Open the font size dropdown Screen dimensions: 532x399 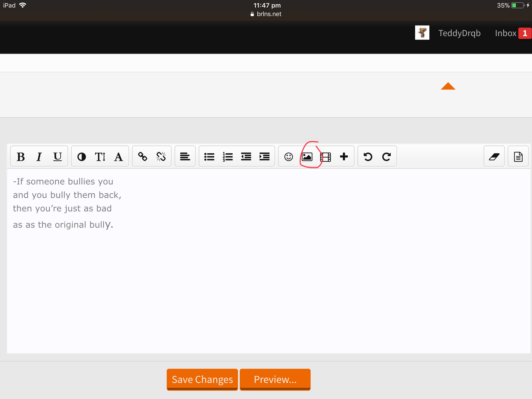click(100, 157)
